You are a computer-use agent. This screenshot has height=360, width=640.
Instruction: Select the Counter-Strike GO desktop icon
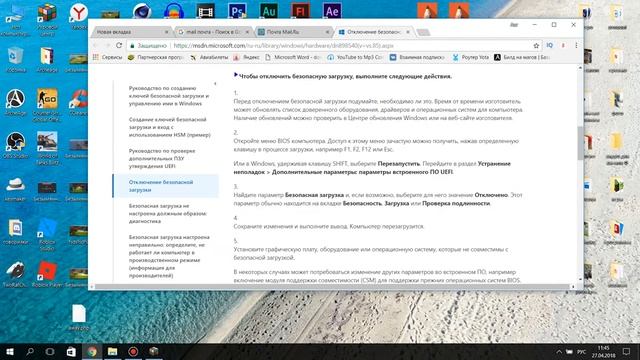click(47, 105)
